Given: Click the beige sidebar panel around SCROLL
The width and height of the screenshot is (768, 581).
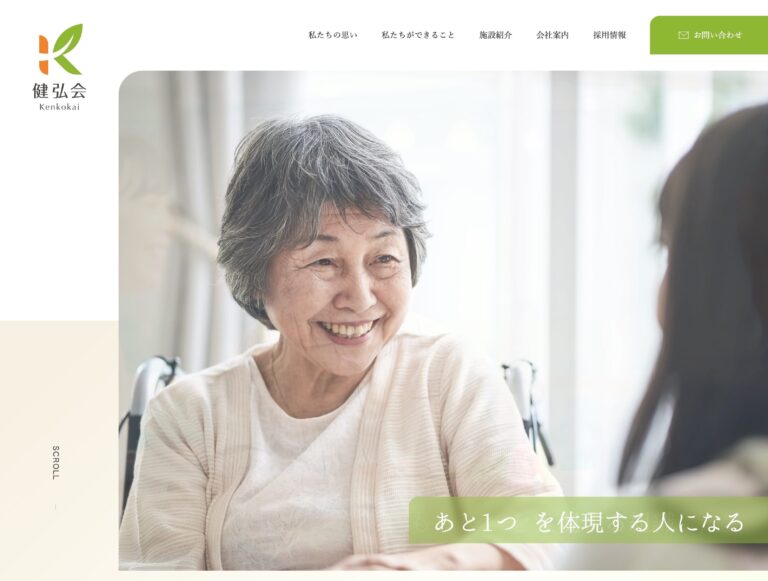Looking at the screenshot, I should 59,447.
